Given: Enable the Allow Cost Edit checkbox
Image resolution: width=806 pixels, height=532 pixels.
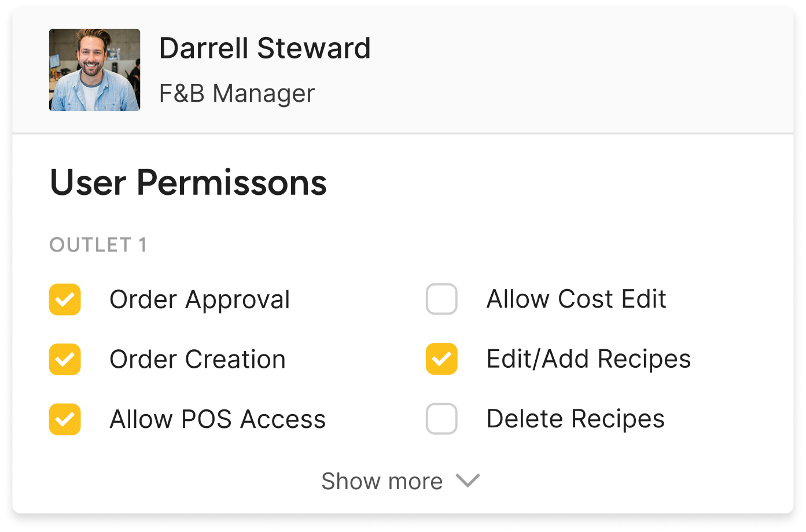Looking at the screenshot, I should point(441,299).
